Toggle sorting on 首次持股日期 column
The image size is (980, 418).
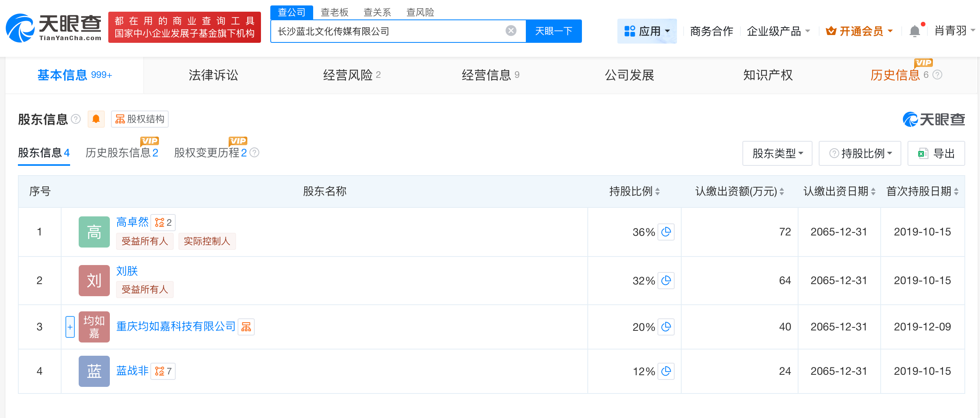[957, 191]
